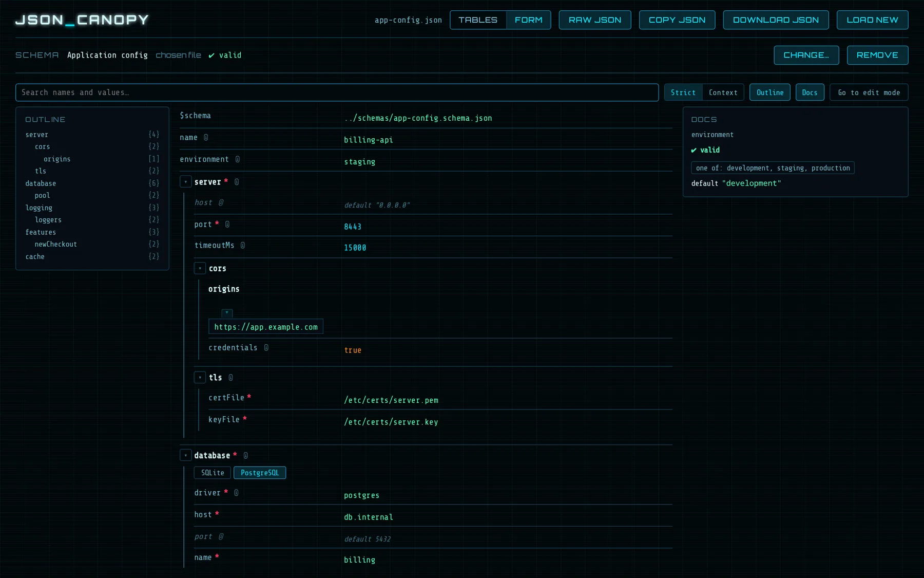Image resolution: width=924 pixels, height=578 pixels.
Task: Set search mode to Context
Action: 723,92
